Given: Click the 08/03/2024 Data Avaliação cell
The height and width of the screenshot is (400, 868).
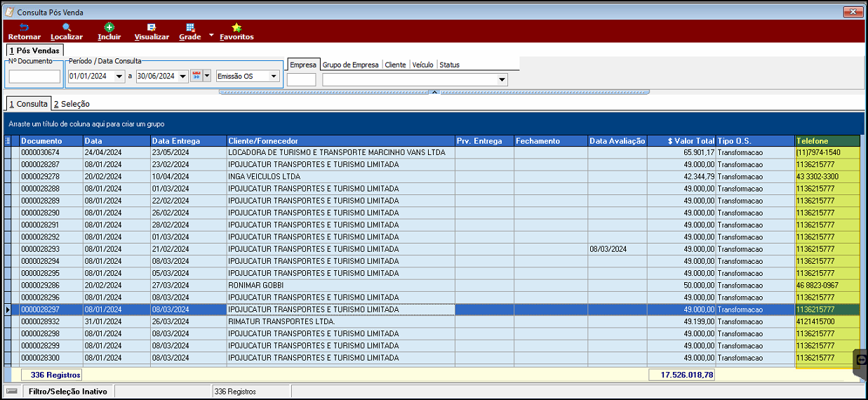Looking at the screenshot, I should tap(617, 249).
